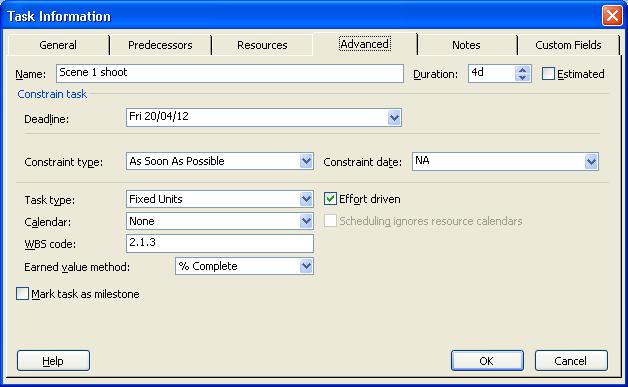Image resolution: width=628 pixels, height=387 pixels.
Task: Decrease duration with the down spinner arrow
Action: pos(522,77)
